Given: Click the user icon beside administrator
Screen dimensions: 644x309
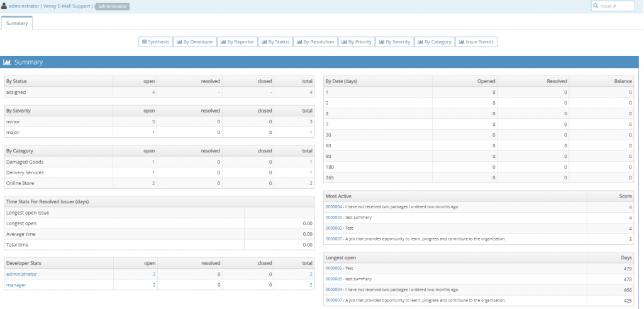Looking at the screenshot, I should 4,6.
